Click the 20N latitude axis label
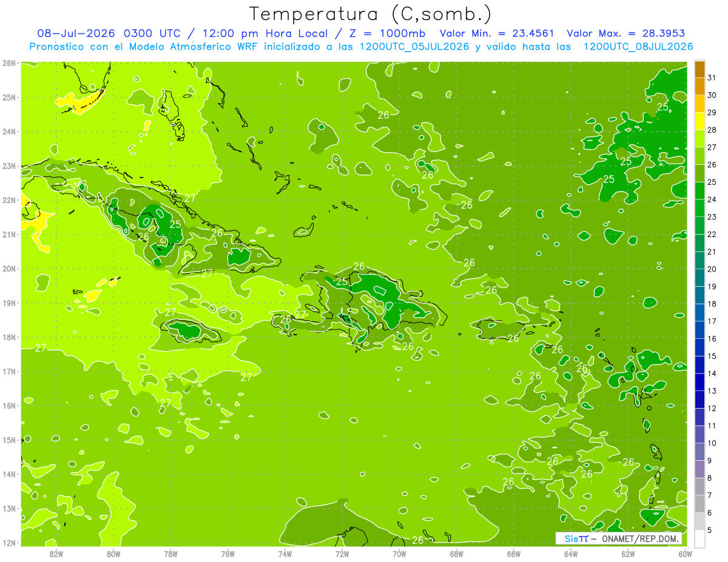The image size is (728, 562). pos(9,269)
